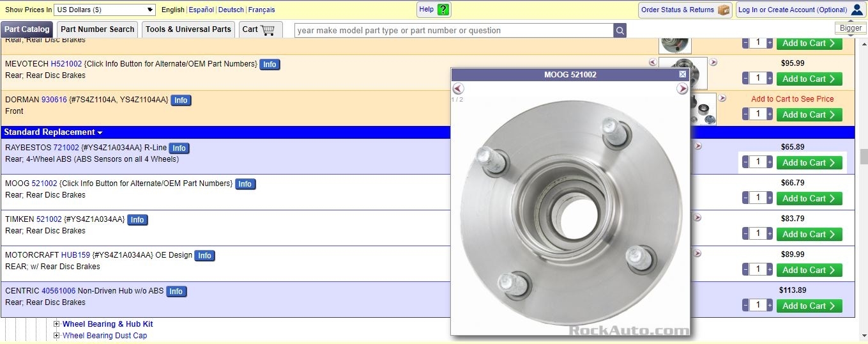
Task: Open part number link 40561006
Action: tap(59, 291)
